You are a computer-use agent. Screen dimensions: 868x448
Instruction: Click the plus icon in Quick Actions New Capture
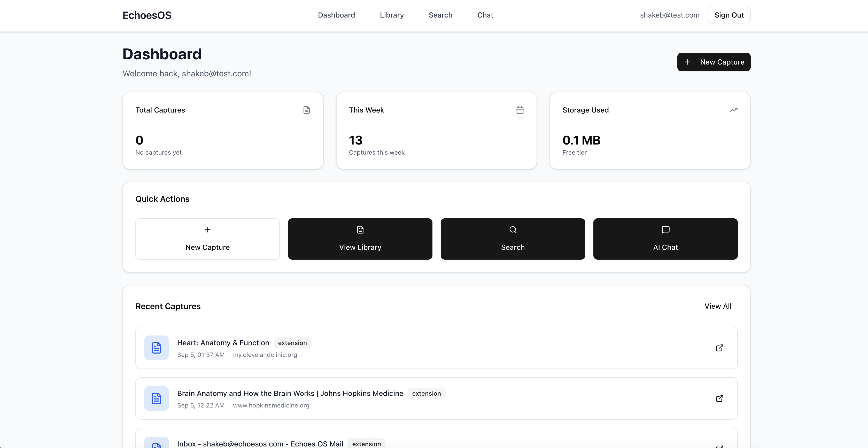(207, 230)
